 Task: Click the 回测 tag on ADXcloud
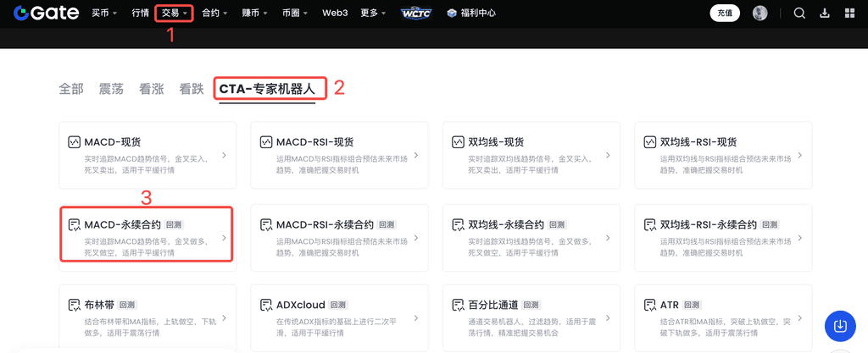pyautogui.click(x=338, y=305)
